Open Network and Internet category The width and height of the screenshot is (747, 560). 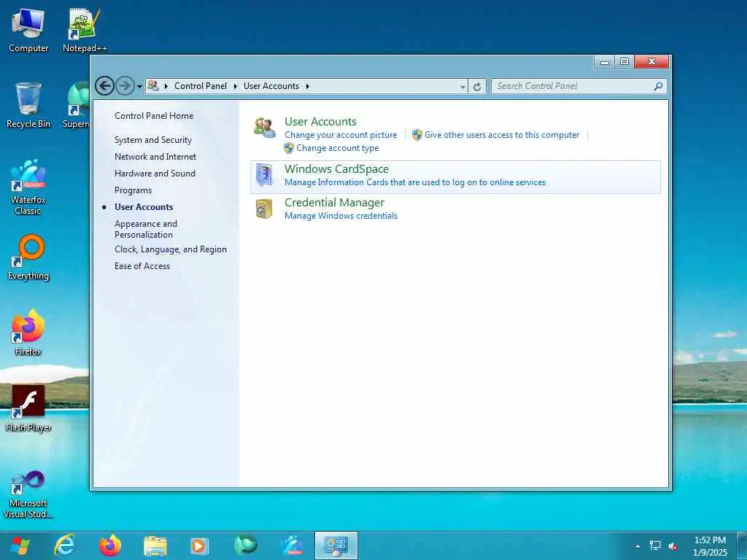tap(155, 157)
